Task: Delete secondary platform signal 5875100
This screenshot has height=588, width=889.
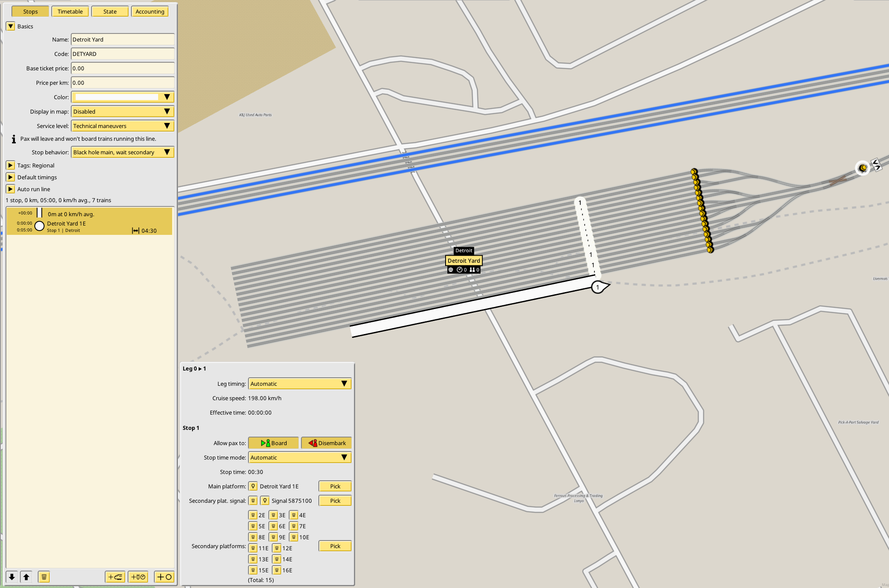Action: 253,501
